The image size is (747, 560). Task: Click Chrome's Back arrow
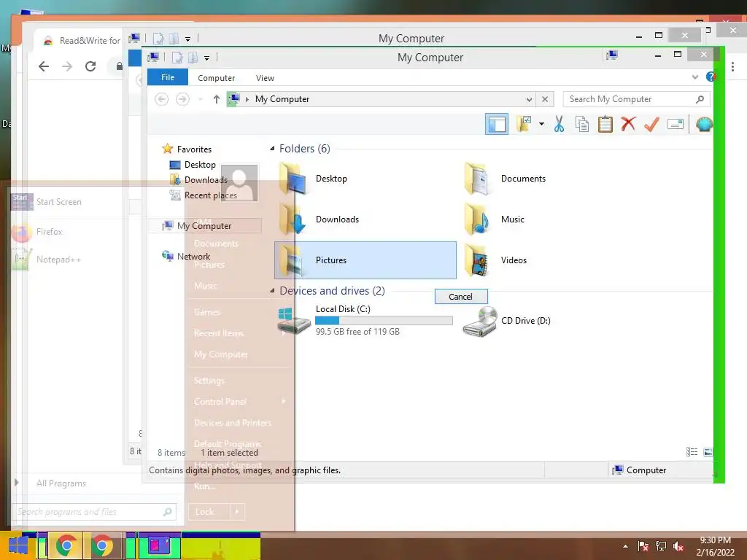44,66
